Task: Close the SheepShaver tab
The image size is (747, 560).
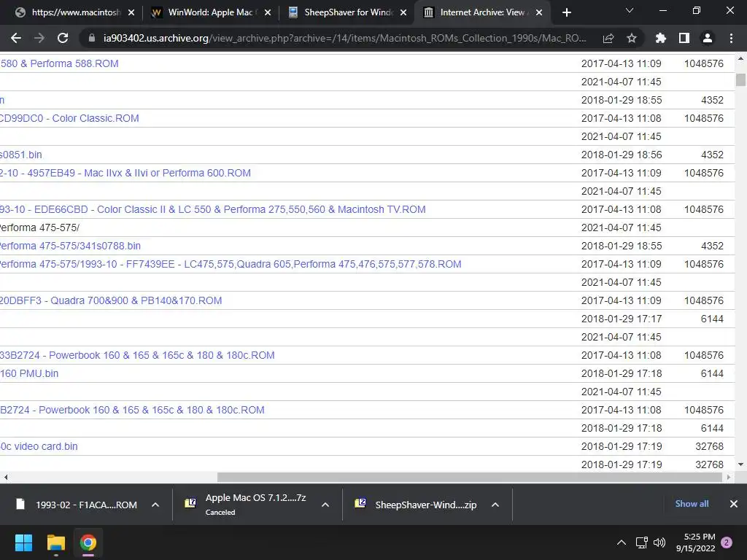Action: [403, 12]
